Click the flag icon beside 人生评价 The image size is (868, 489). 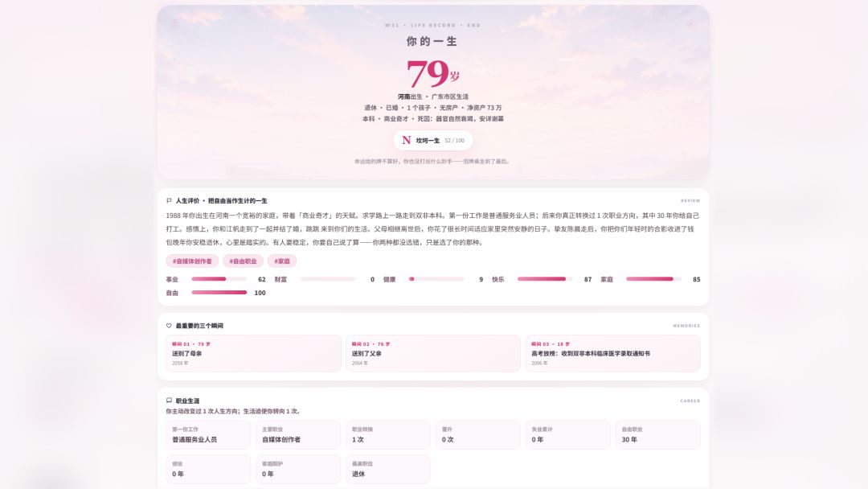169,201
